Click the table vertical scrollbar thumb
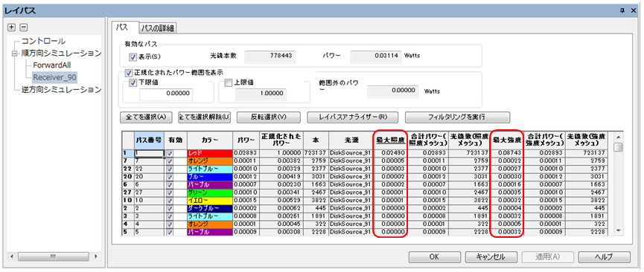This screenshot has height=272, width=644. 619,147
